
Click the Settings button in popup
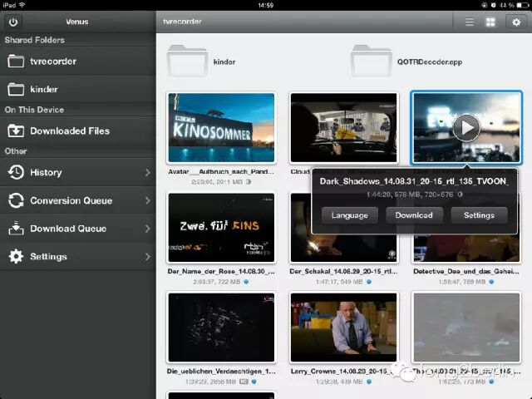pos(479,215)
